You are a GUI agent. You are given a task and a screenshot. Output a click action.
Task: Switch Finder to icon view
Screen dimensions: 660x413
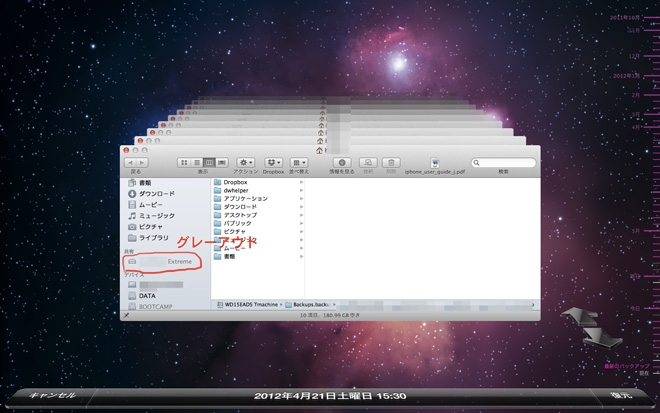click(184, 163)
